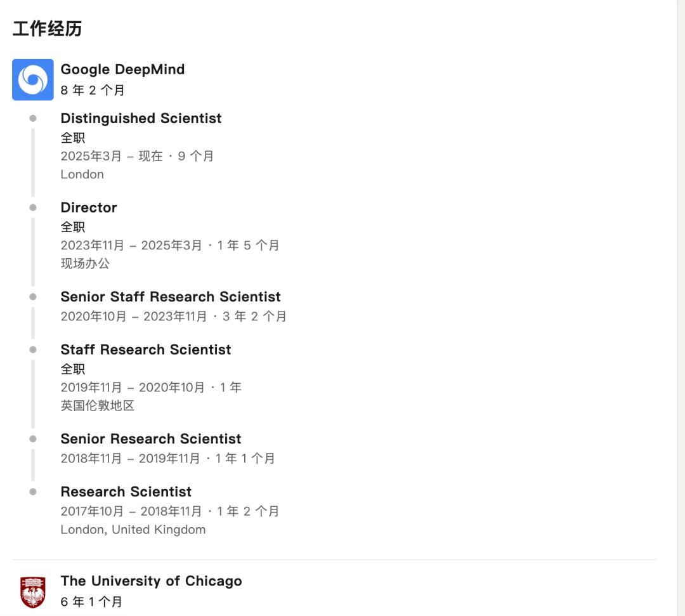The height and width of the screenshot is (616, 685).
Task: Click the 英国伦敦地区 location text
Action: point(98,406)
